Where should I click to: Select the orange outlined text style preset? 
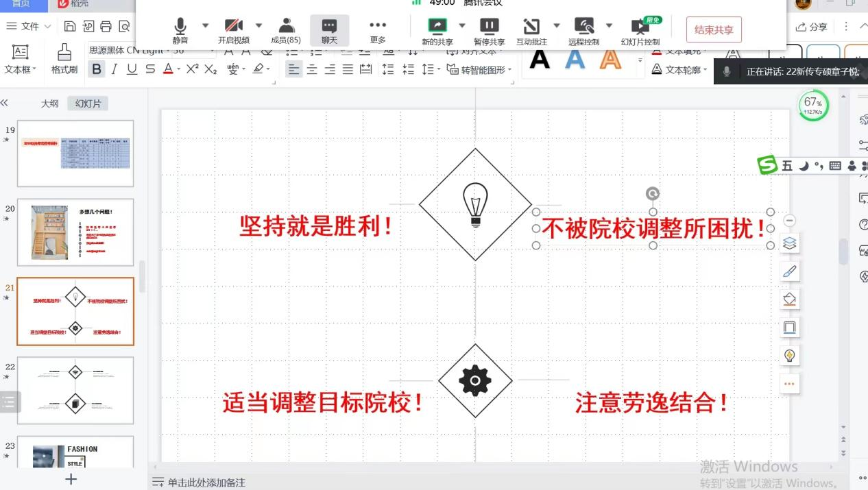coord(610,59)
